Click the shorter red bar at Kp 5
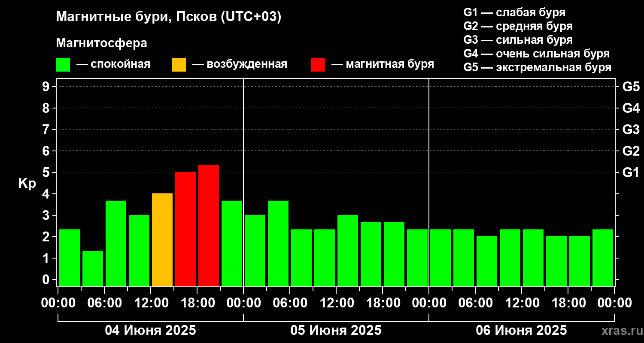This screenshot has height=343, width=644. point(185,229)
